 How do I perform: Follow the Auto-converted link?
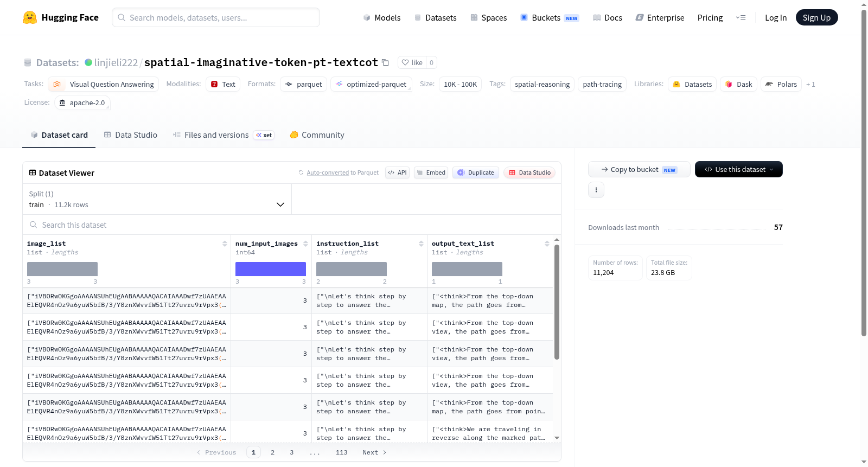pos(328,172)
